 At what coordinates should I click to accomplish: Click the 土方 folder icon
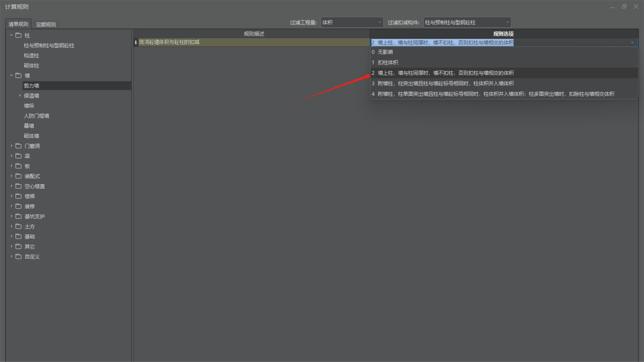click(18, 226)
